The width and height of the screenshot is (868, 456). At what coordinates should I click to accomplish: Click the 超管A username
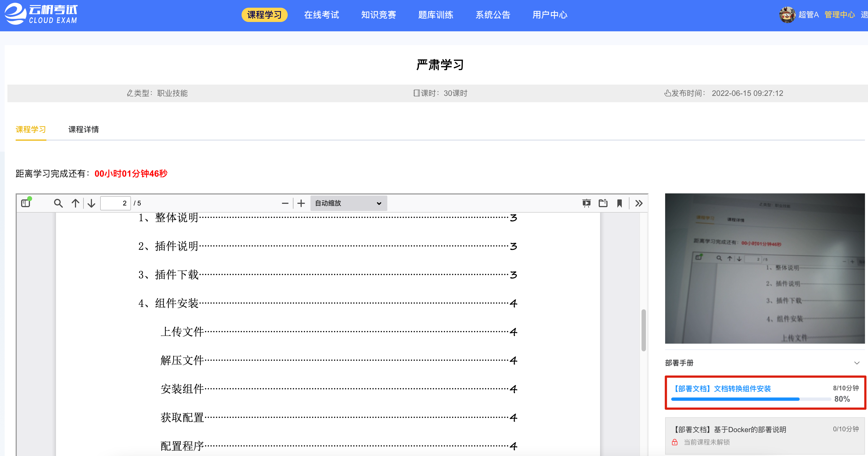pyautogui.click(x=808, y=15)
